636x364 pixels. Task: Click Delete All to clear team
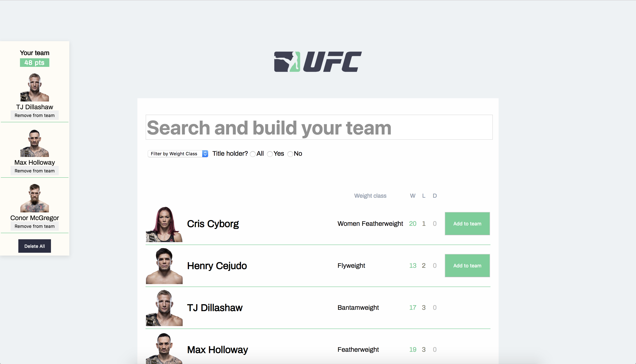pyautogui.click(x=34, y=246)
